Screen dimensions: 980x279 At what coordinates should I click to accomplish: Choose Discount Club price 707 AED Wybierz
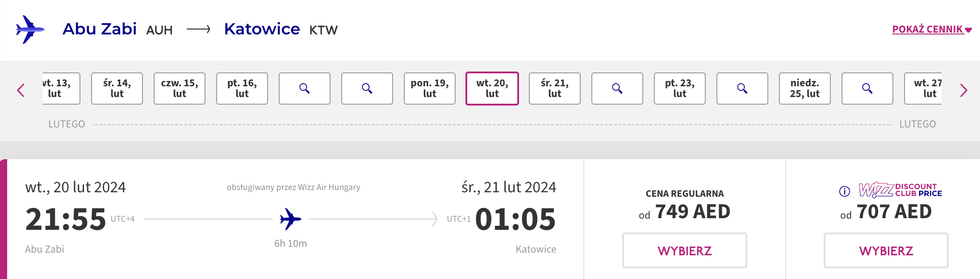pyautogui.click(x=886, y=250)
